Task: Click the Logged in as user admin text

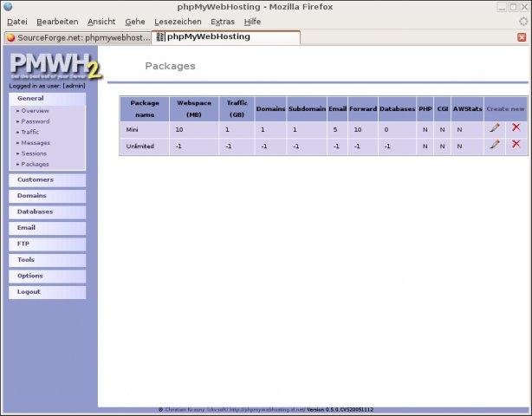Action: point(47,86)
